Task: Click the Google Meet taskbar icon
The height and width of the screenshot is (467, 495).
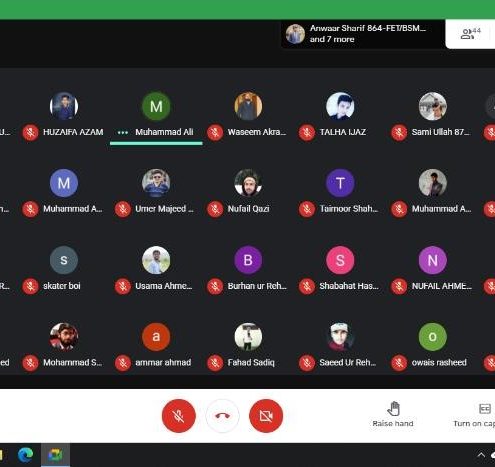Action: (55, 455)
